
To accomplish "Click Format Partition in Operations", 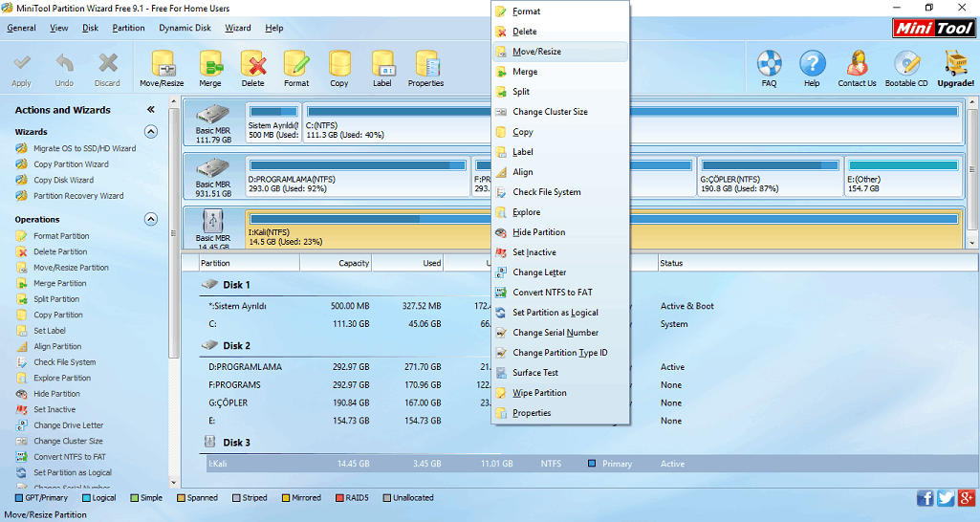I will 61,236.
